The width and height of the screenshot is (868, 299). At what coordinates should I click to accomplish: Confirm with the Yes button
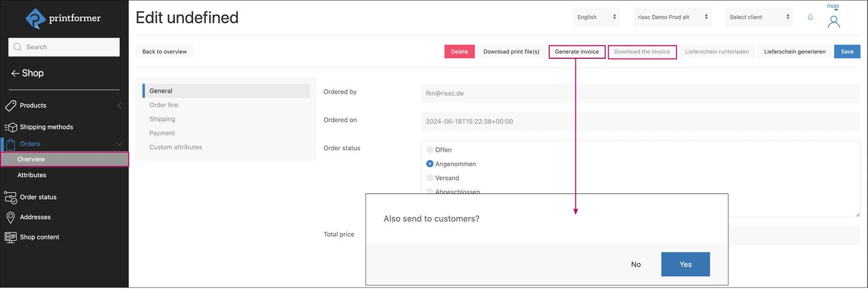[685, 264]
